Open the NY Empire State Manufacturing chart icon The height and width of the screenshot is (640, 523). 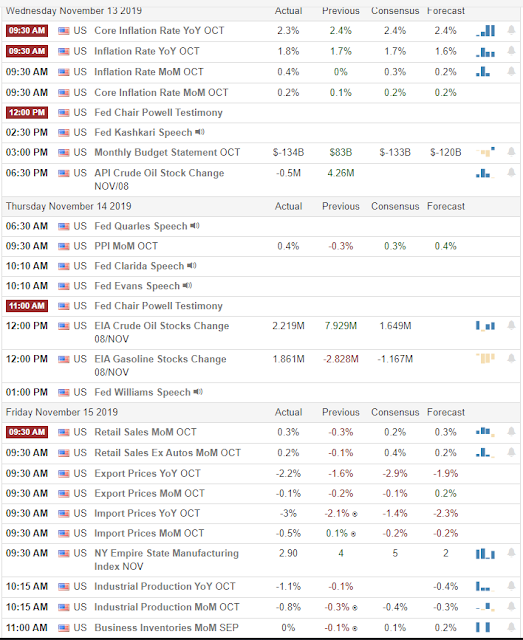[x=485, y=553]
